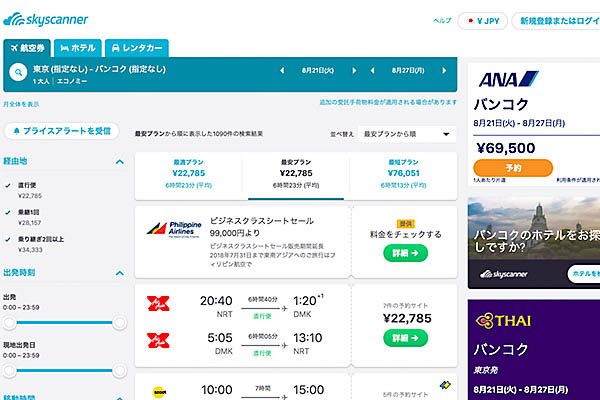The height and width of the screenshot is (400, 600).
Task: Click the プライスアラートを受信 button
Action: point(61,131)
